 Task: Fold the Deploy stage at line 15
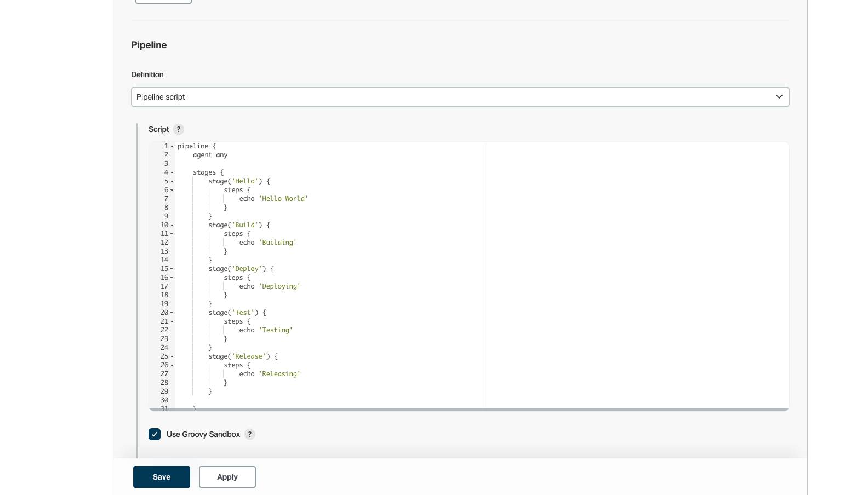point(172,269)
